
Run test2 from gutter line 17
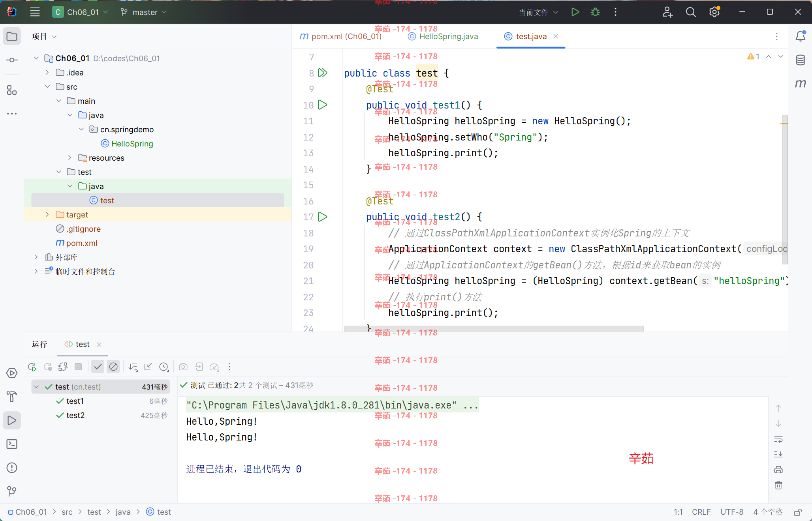pyautogui.click(x=323, y=217)
